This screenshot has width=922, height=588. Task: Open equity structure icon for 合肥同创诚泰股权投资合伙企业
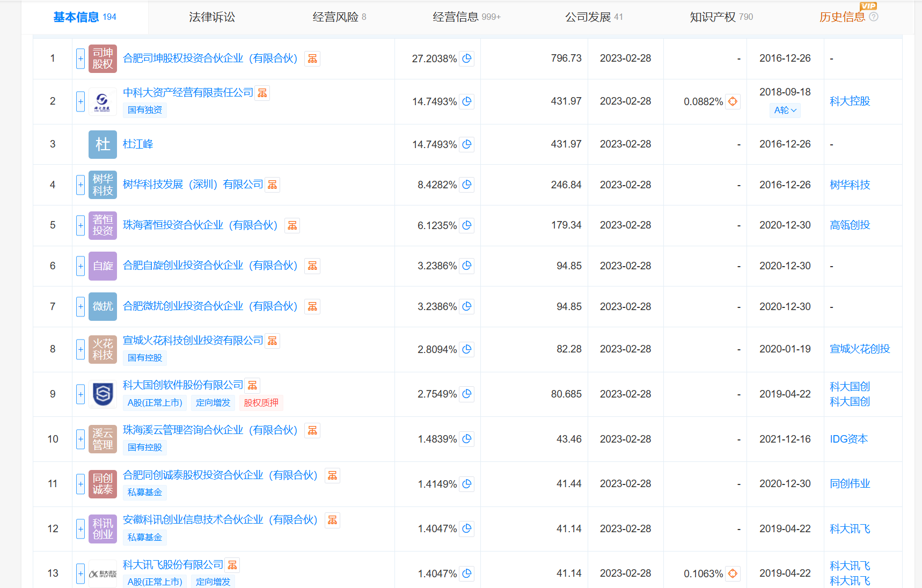point(333,475)
